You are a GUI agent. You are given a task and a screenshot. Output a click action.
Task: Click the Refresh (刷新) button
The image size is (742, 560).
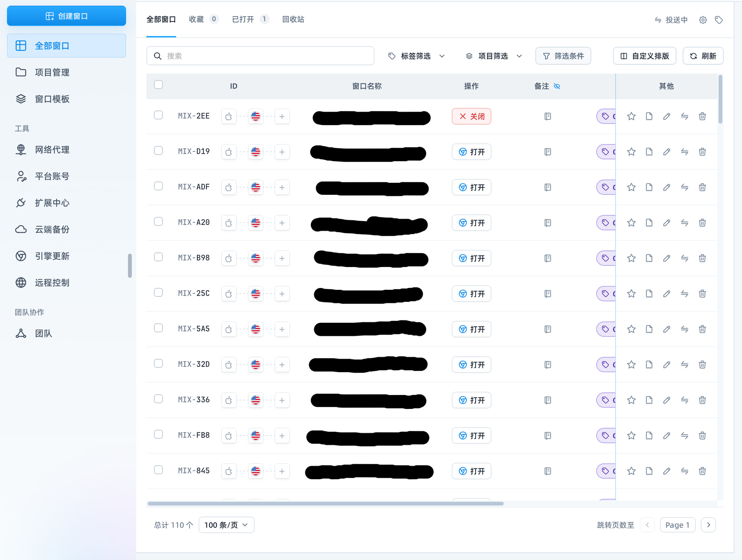click(x=703, y=56)
